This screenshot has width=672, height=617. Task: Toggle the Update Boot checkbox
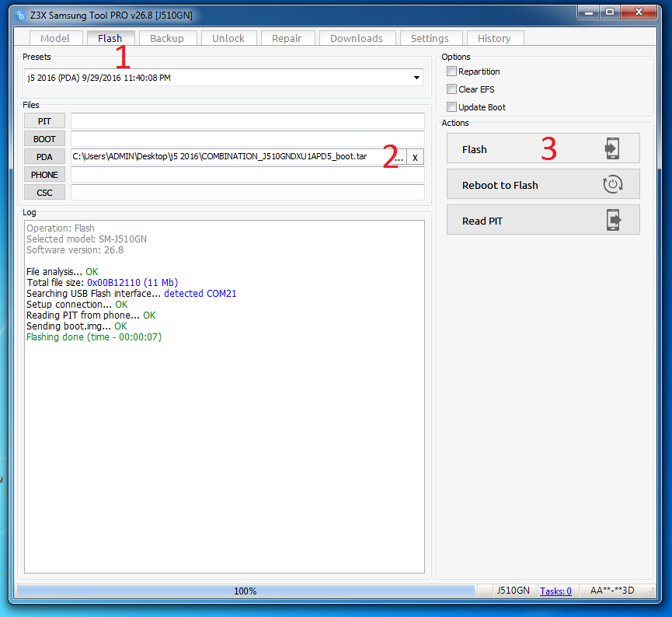(451, 107)
